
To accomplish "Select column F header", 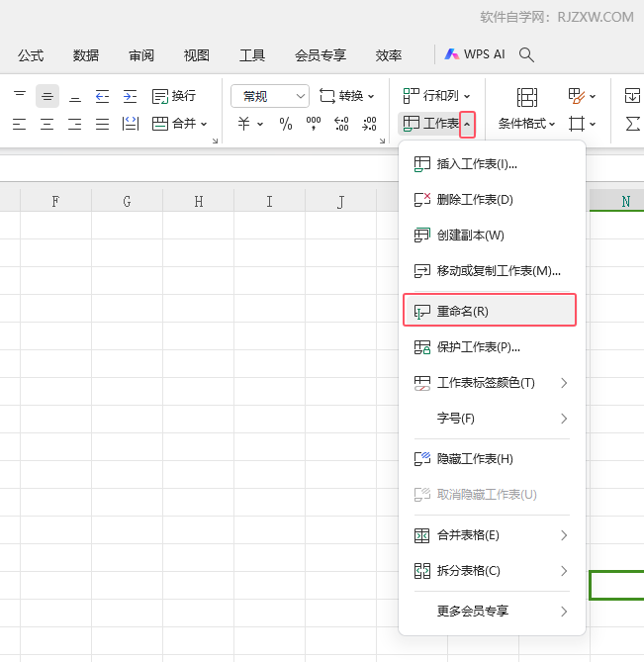I will (55, 201).
